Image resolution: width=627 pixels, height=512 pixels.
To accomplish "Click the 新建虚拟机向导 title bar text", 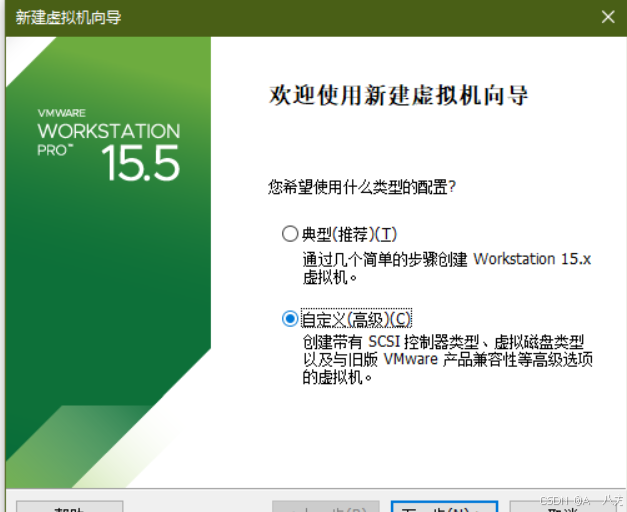I will coord(68,18).
